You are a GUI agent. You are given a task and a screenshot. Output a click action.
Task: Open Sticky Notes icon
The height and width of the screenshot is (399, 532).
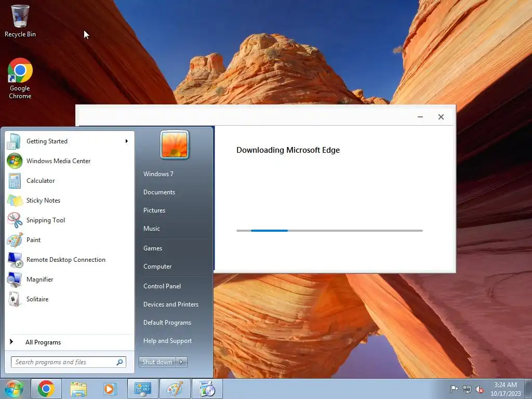coord(15,200)
